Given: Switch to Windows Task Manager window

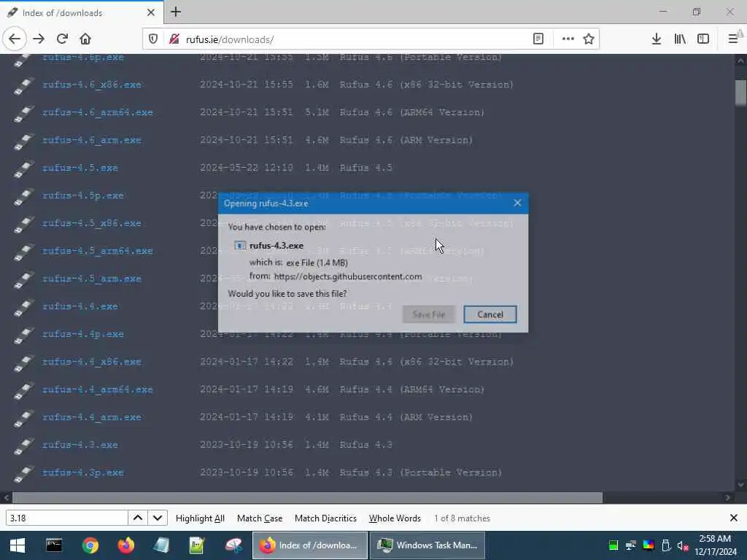Looking at the screenshot, I should [x=427, y=545].
